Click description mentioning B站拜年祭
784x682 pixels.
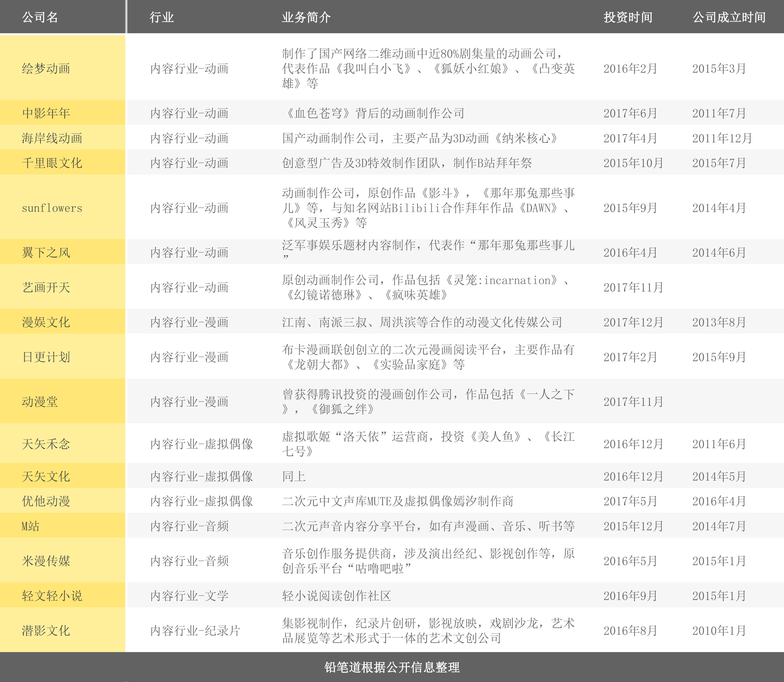407,163
